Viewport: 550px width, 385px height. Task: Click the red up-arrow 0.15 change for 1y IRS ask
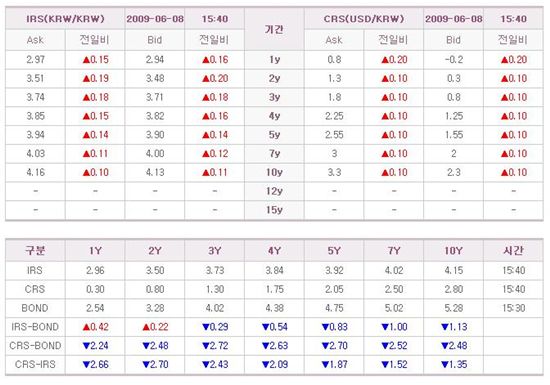pyautogui.click(x=95, y=60)
